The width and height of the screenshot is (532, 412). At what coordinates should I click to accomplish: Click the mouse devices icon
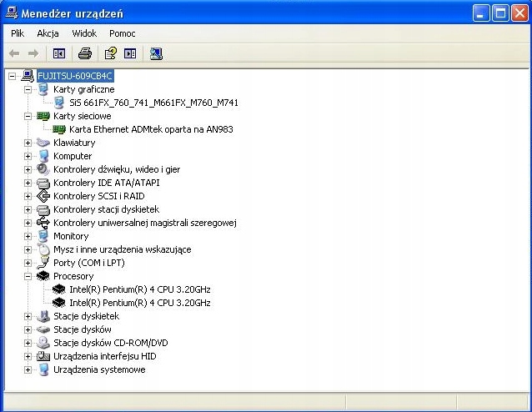coord(43,249)
